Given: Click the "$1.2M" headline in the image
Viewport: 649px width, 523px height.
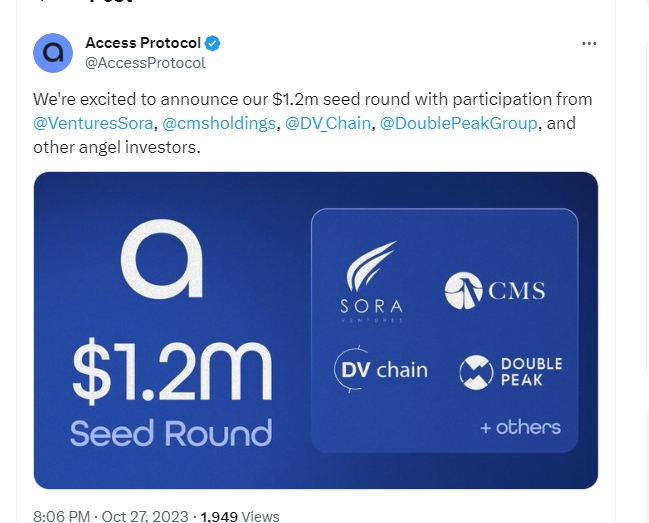Looking at the screenshot, I should (171, 370).
